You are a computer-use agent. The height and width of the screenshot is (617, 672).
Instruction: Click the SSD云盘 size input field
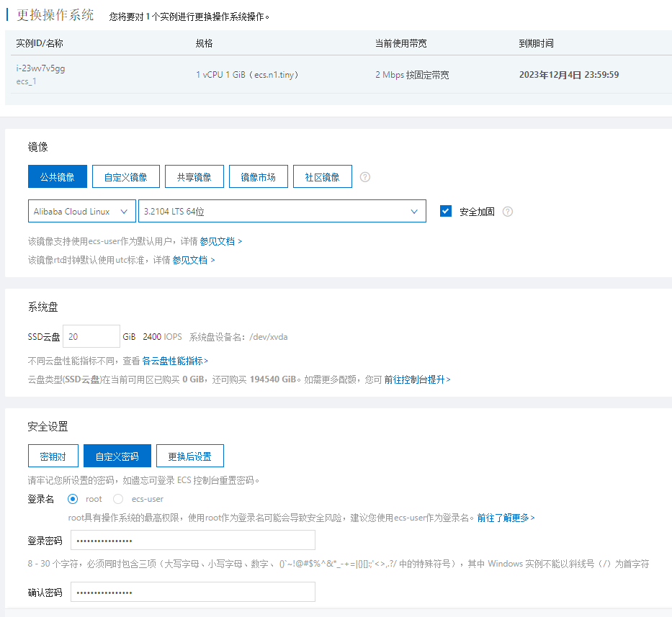(91, 337)
